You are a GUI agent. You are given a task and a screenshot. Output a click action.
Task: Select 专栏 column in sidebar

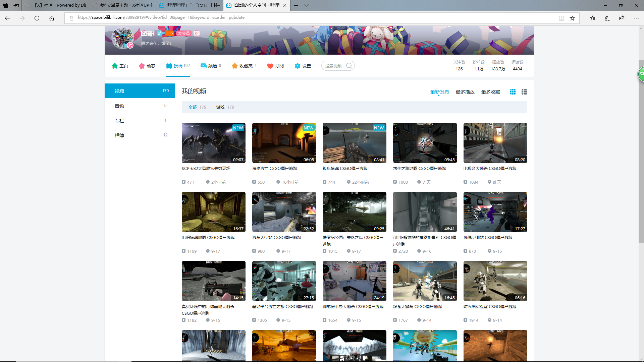(120, 120)
